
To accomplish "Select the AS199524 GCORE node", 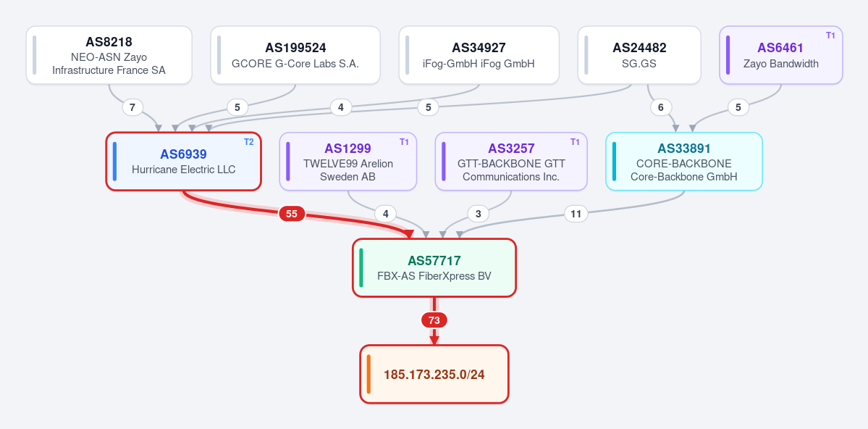I will pyautogui.click(x=295, y=55).
